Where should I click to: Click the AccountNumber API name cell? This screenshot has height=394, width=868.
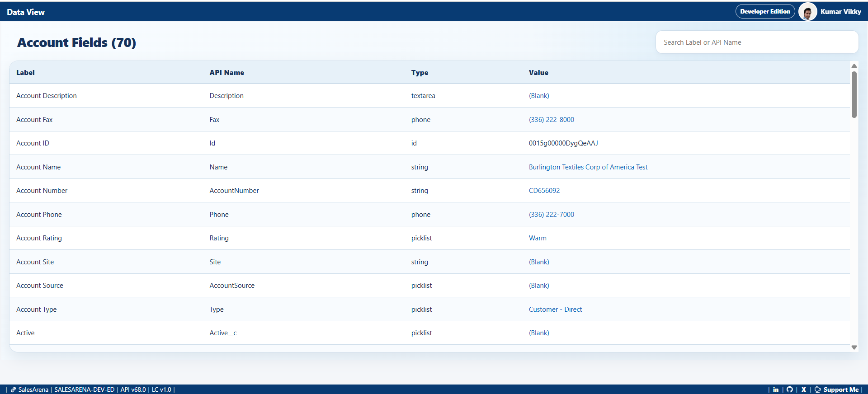click(234, 191)
